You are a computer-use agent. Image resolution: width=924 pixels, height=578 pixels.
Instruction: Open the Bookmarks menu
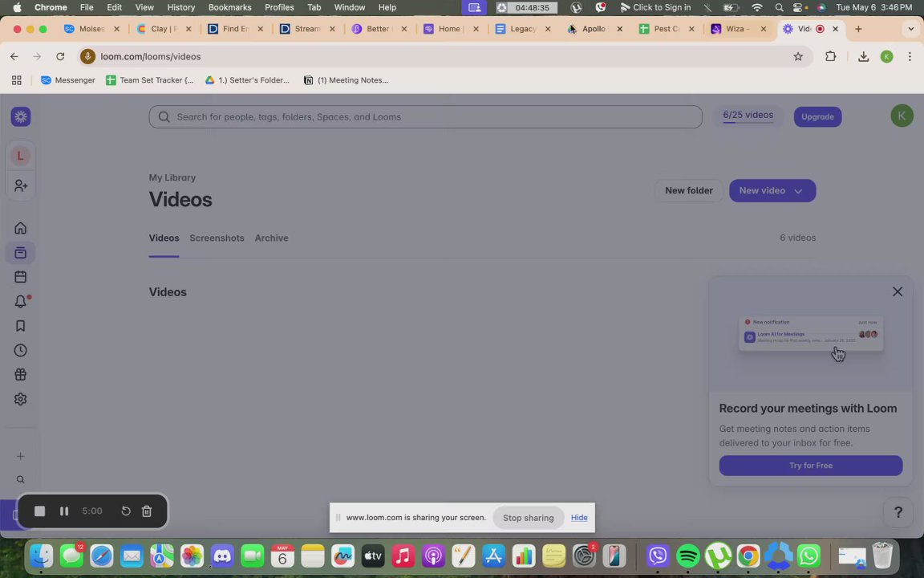tap(230, 7)
